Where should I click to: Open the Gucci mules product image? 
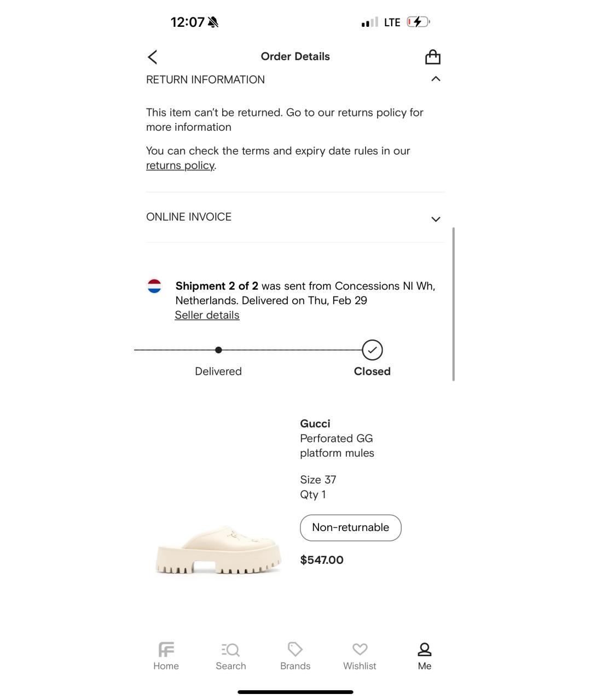point(218,549)
